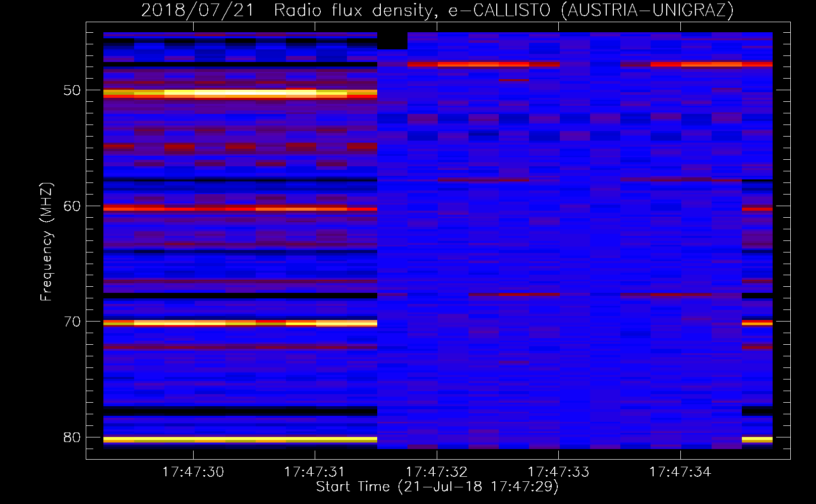Image resolution: width=816 pixels, height=504 pixels.
Task: Select the 80 frequency tick label
Action: point(73,437)
